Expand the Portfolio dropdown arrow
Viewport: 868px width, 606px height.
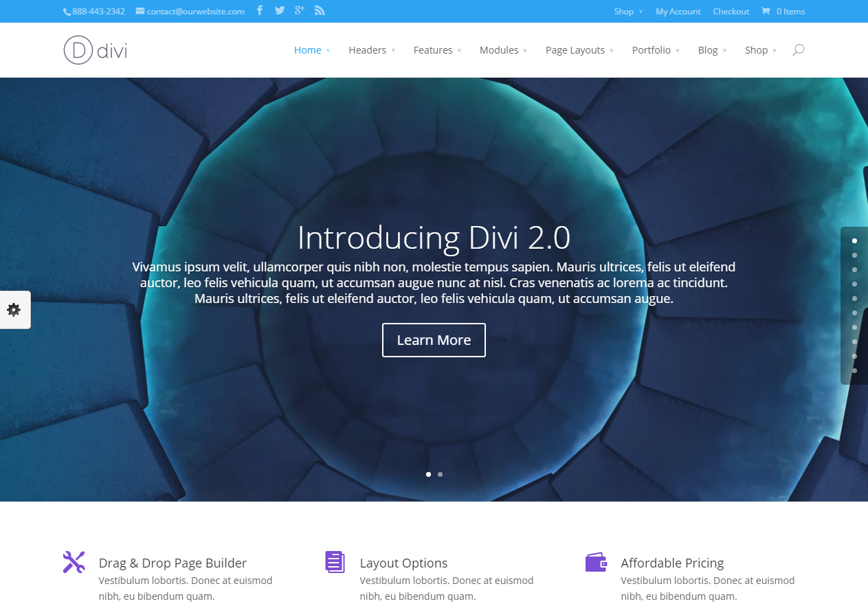pyautogui.click(x=678, y=50)
